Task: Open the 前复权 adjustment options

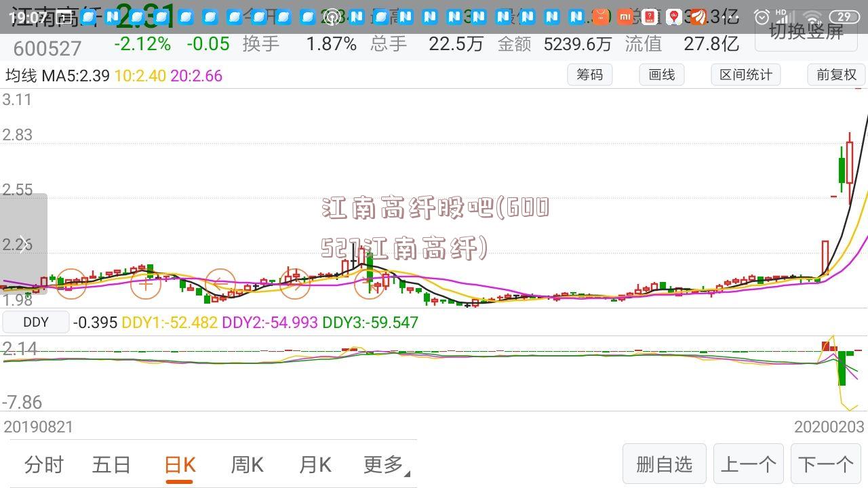Action: pyautogui.click(x=837, y=75)
